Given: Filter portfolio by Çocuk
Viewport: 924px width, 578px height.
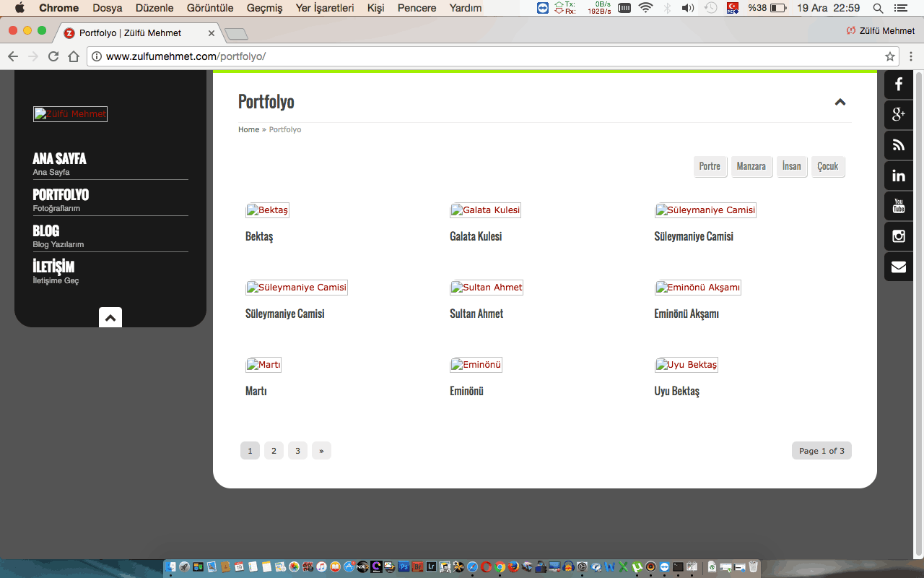Looking at the screenshot, I should [828, 166].
